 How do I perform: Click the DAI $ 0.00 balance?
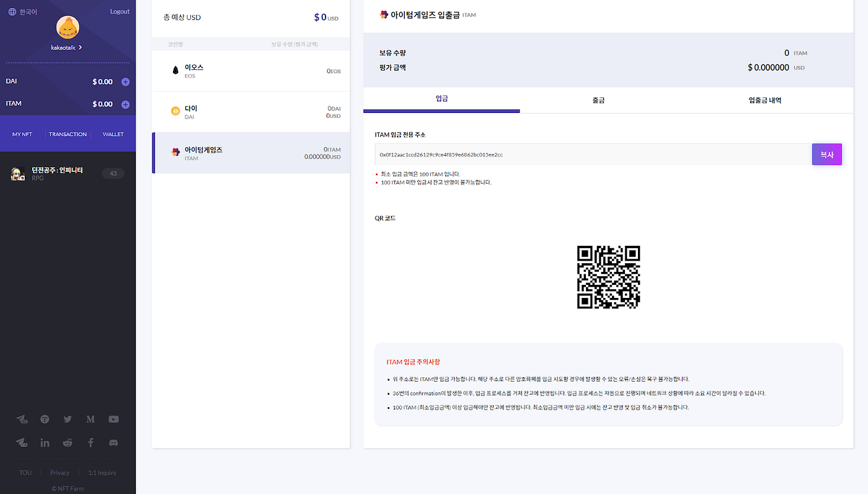tap(102, 82)
